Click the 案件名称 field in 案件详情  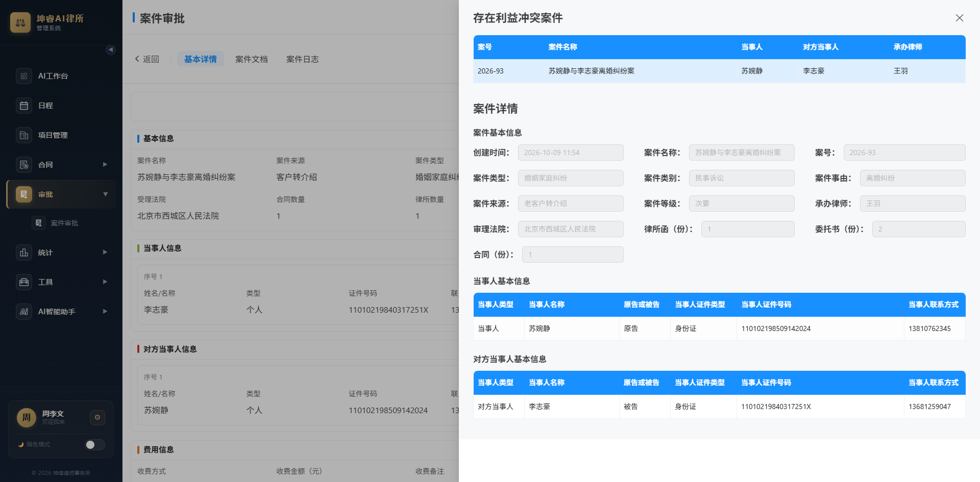(x=742, y=153)
